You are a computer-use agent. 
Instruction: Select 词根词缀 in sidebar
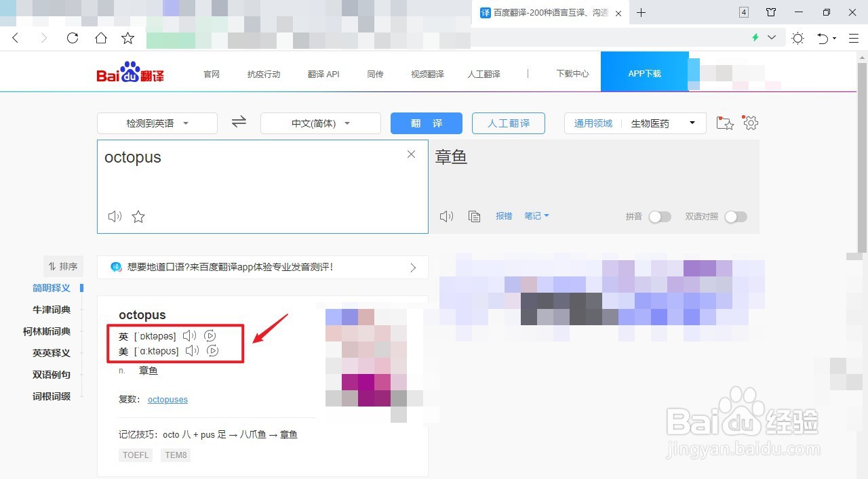tap(52, 396)
